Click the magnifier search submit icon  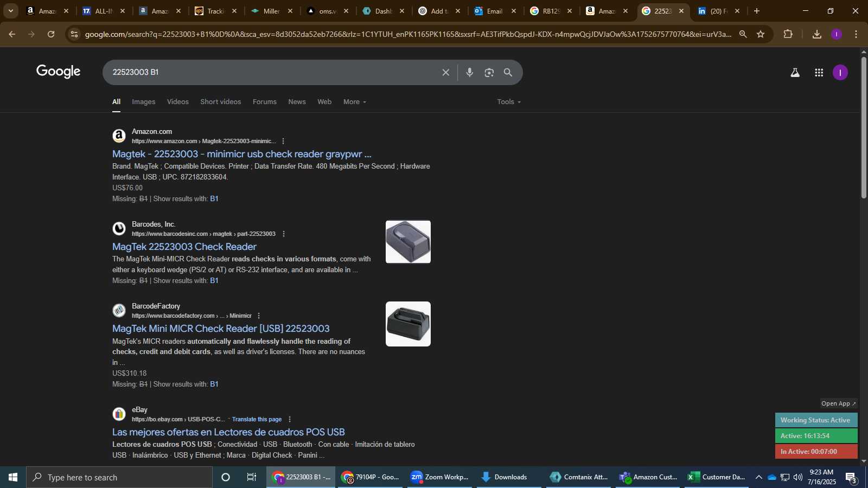pyautogui.click(x=508, y=72)
